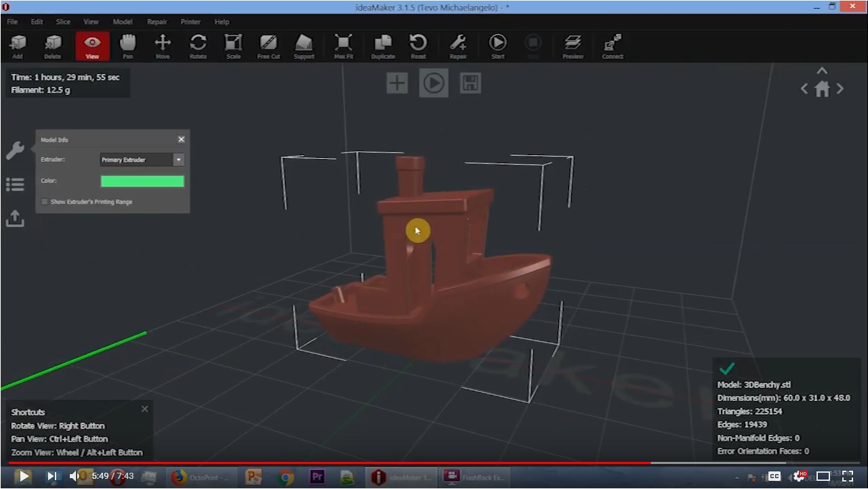Click the PowerPoint icon in taskbar
868x489 pixels.
253,477
